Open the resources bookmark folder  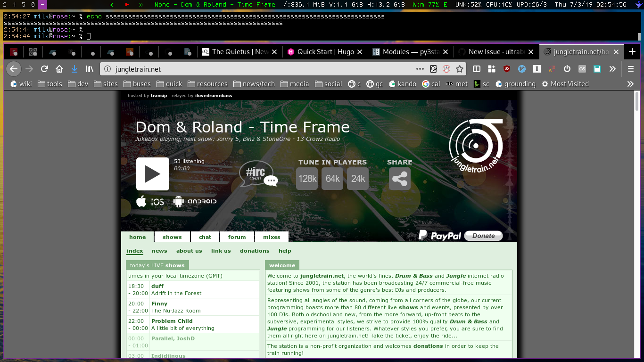(x=207, y=84)
